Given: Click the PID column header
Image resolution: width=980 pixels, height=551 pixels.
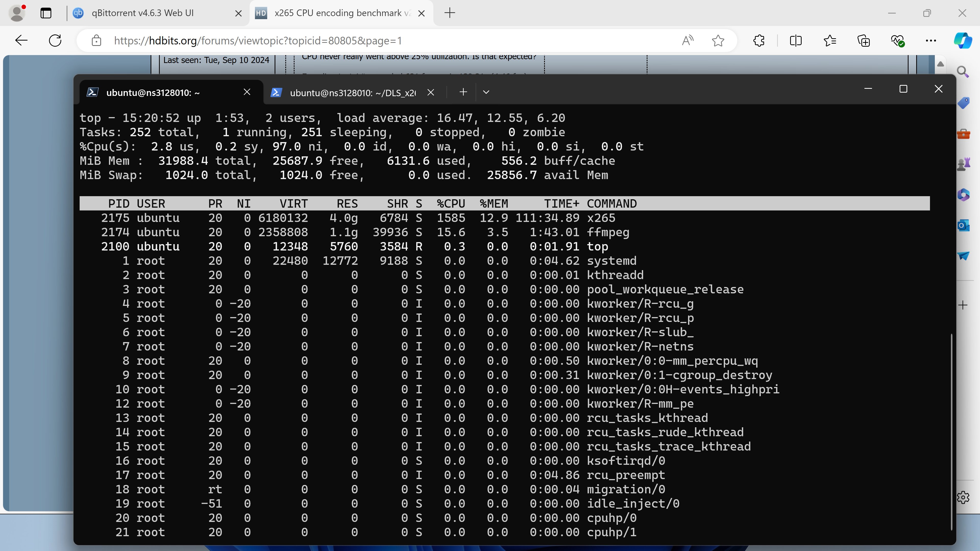Looking at the screenshot, I should 119,204.
